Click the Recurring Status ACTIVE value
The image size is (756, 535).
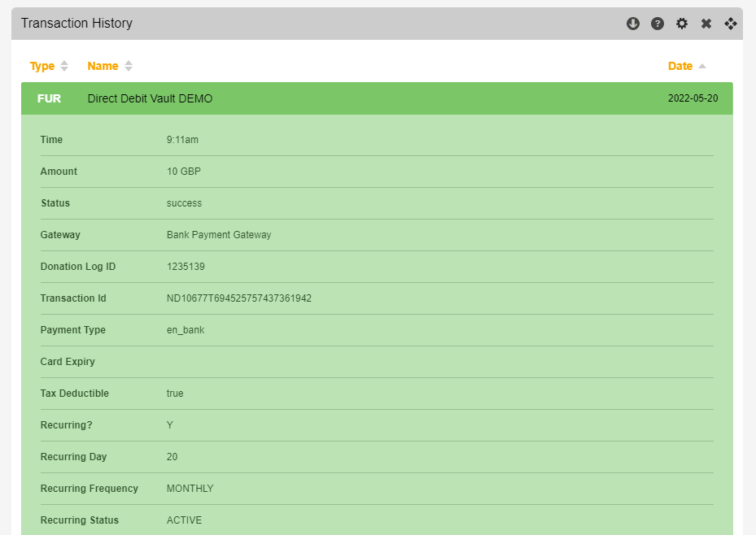pyautogui.click(x=184, y=520)
